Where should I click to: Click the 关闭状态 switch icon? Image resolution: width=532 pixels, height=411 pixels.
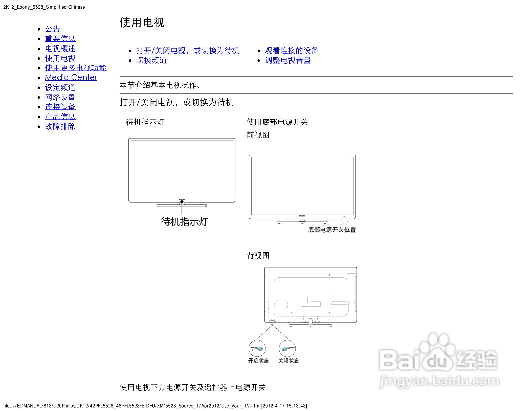[287, 348]
